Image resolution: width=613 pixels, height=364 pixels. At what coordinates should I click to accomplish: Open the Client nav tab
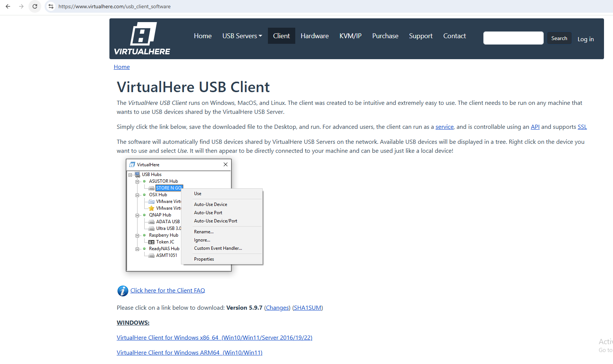tap(281, 36)
